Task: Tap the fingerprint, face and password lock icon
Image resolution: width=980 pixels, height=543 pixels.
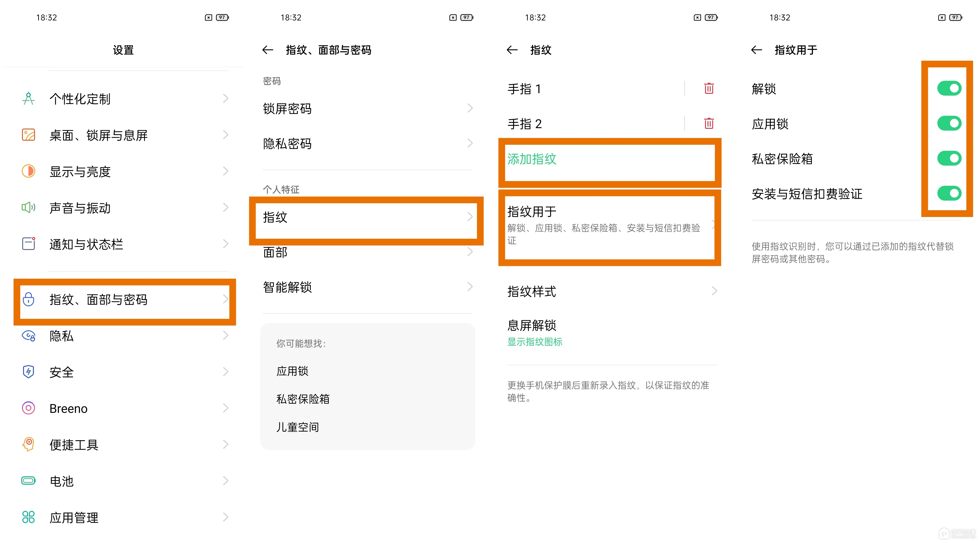Action: tap(28, 299)
